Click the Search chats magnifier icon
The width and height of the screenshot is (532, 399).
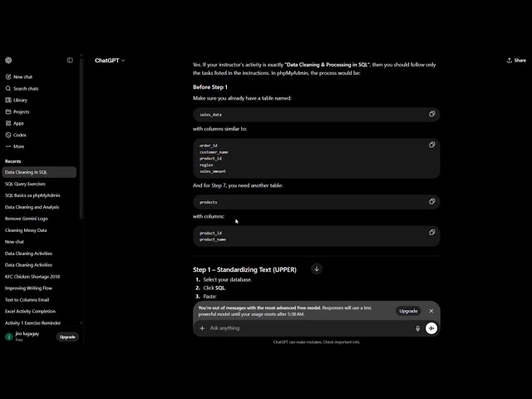(x=8, y=89)
